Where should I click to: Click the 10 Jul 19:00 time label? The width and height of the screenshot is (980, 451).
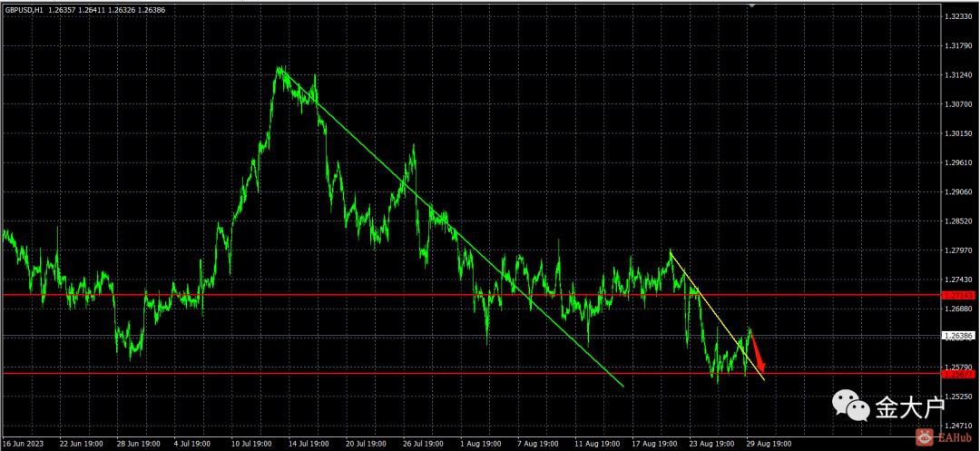252,444
